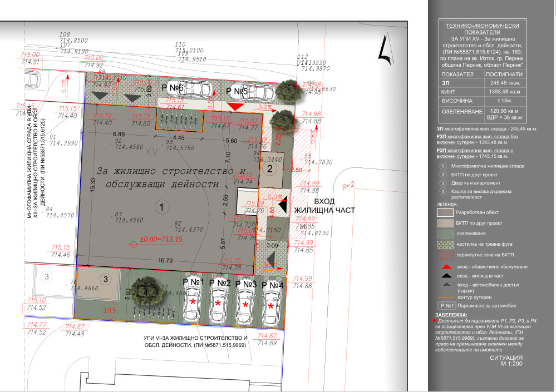Click the black triangle icon in the legend
Viewport: 556px width, 392px height.
(x=444, y=276)
